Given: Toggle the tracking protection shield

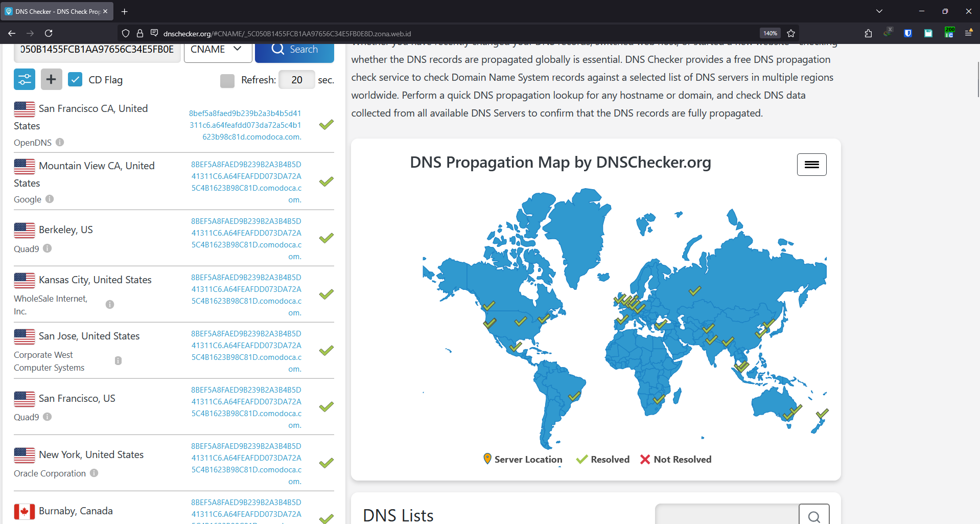Looking at the screenshot, I should point(125,33).
